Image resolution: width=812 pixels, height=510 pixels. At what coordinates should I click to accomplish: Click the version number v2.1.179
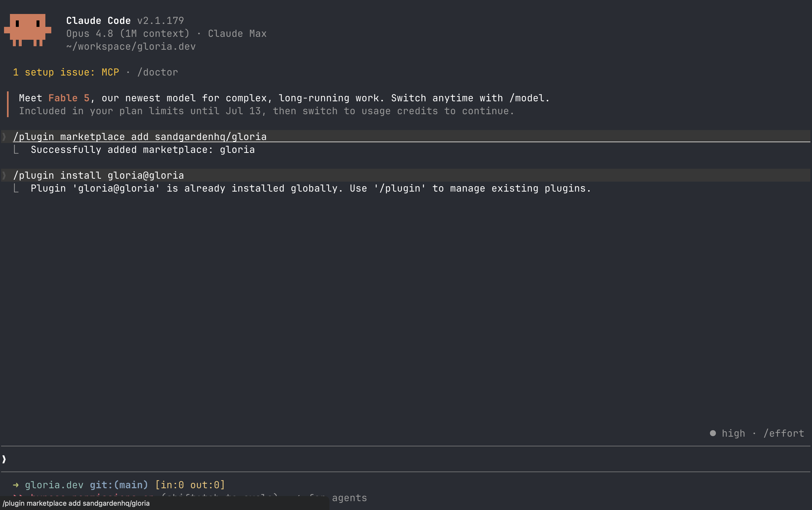(x=161, y=21)
